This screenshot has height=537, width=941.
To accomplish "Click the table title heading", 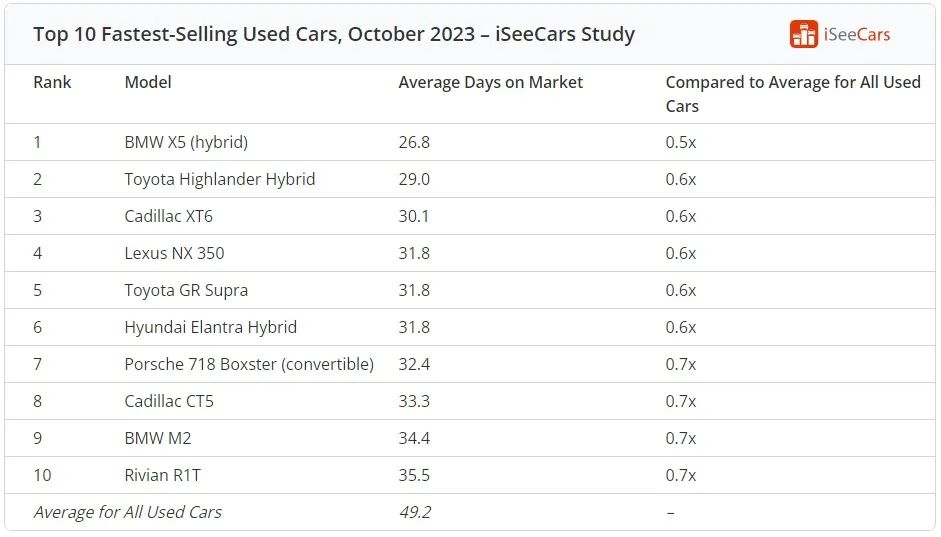I will pos(334,34).
